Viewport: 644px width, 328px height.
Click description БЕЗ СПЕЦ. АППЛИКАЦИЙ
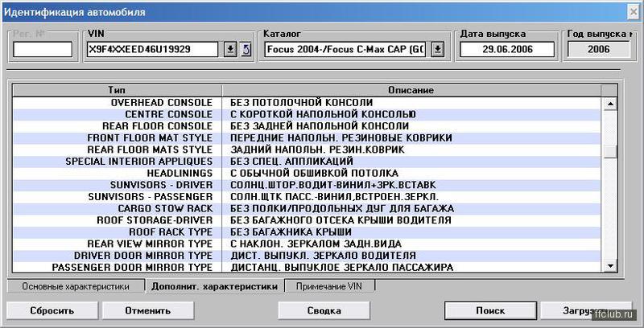coord(291,161)
